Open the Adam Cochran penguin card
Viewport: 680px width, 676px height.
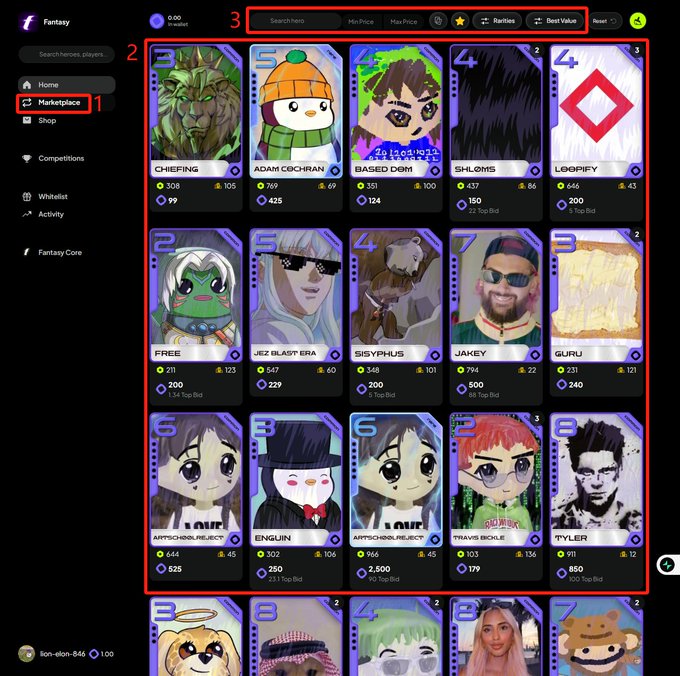[296, 111]
